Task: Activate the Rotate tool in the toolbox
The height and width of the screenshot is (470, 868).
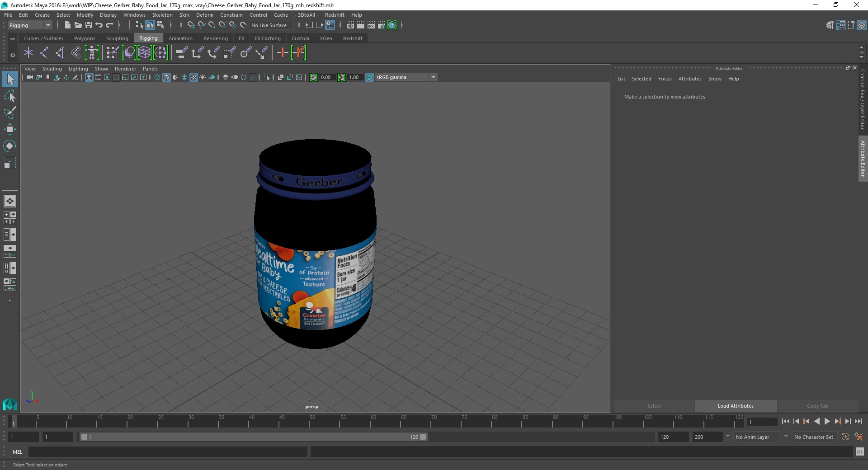Action: coord(9,146)
